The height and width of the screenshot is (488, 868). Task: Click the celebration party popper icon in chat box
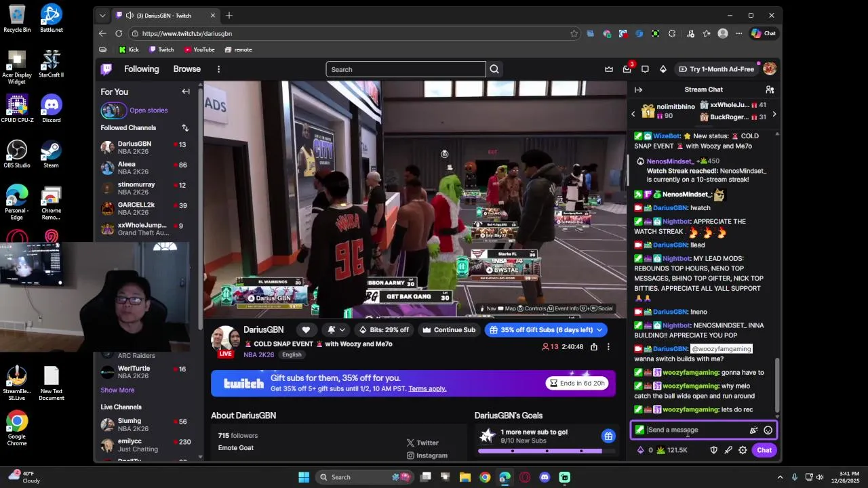pyautogui.click(x=753, y=430)
